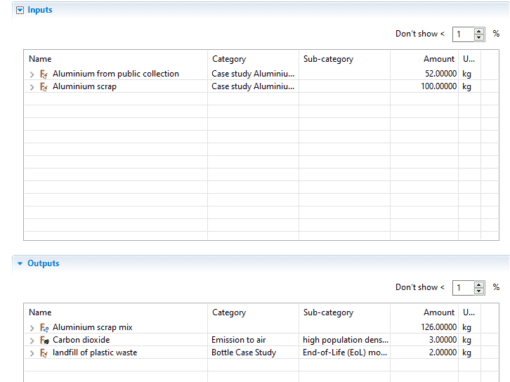This screenshot has width=510, height=382.
Task: Select landfill of plastic waste name
Action: click(95, 353)
